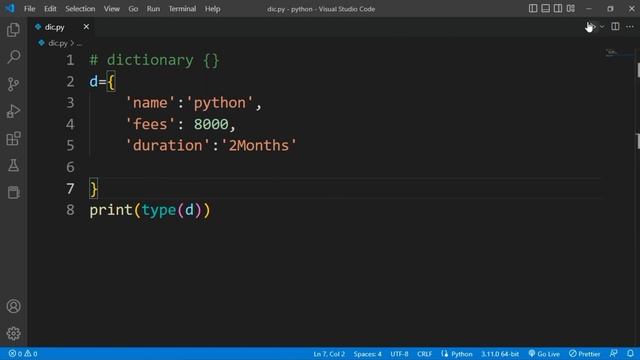Place cursor on 'duration':'2Months' line
Viewport: 640px width, 360px height.
[211, 146]
